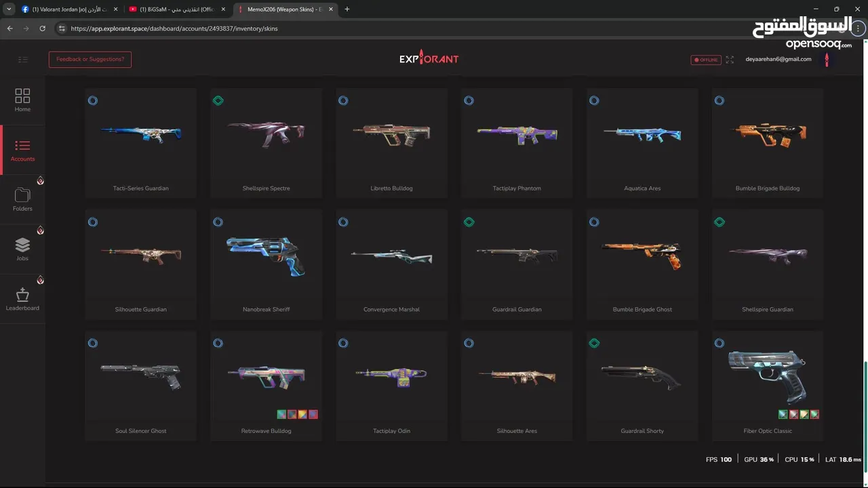Click the Feedback or Suggestions button
868x488 pixels.
(90, 60)
